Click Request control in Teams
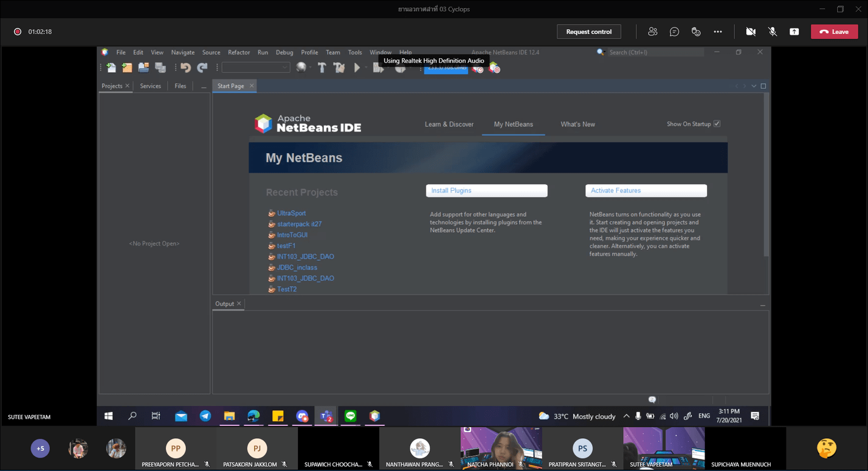 tap(588, 32)
